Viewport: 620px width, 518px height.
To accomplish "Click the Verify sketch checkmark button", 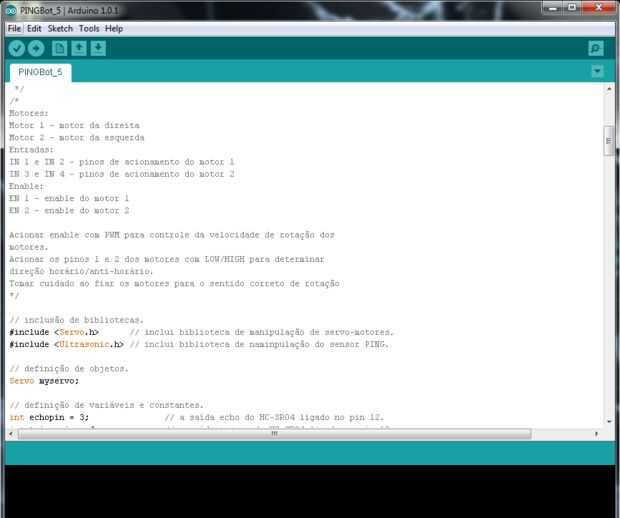I will 17,49.
